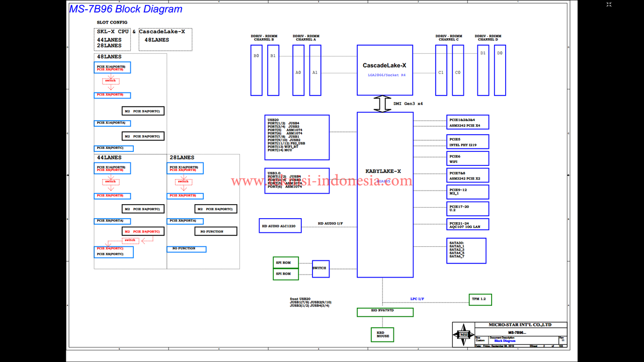Click DIMM slot C0
The image size is (644, 362).
coord(458,70)
